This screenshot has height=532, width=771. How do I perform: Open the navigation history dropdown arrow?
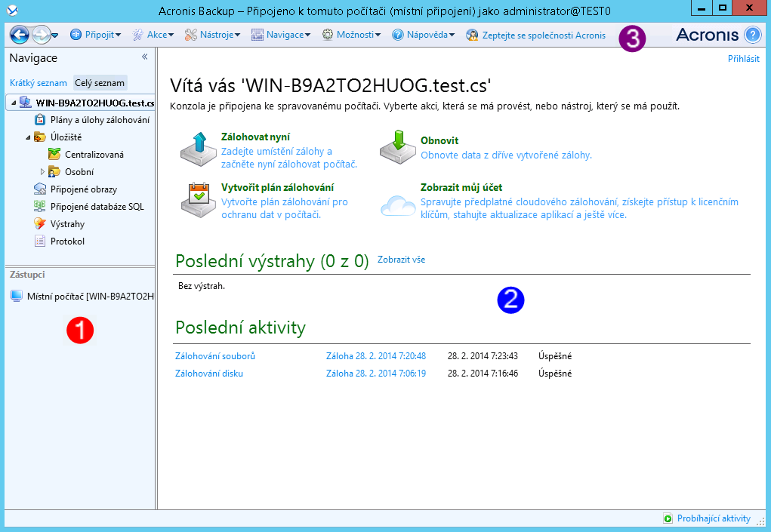[54, 35]
